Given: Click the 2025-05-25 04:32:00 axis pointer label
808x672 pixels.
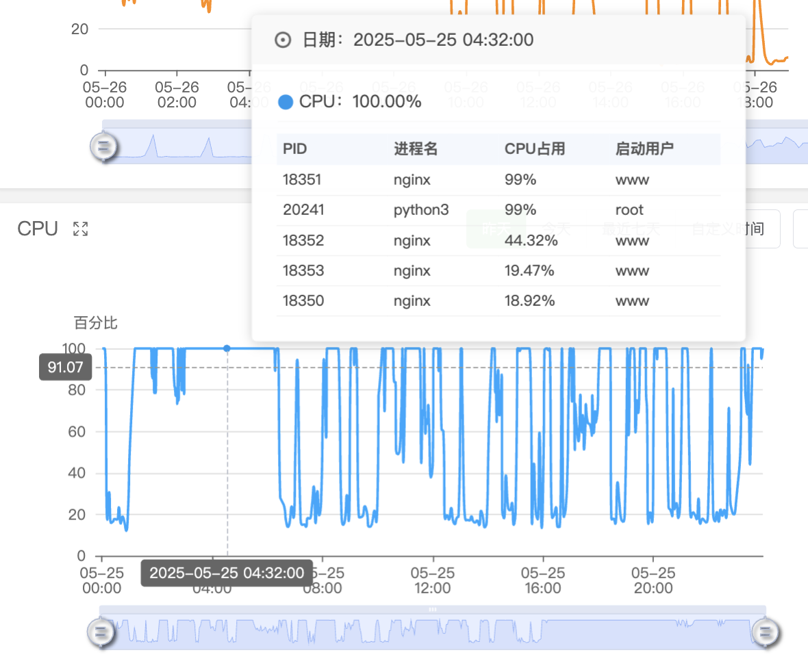Looking at the screenshot, I should (x=227, y=573).
